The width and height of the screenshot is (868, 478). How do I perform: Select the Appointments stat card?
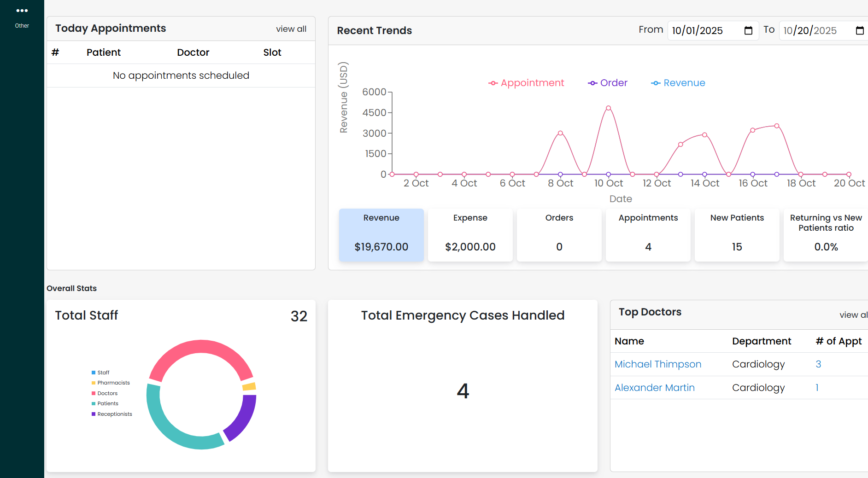click(648, 235)
